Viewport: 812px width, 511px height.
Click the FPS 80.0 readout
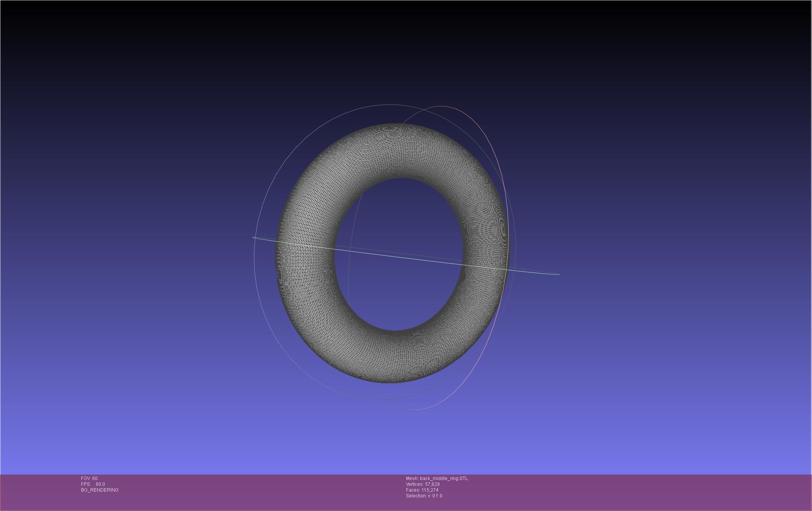[x=93, y=484]
